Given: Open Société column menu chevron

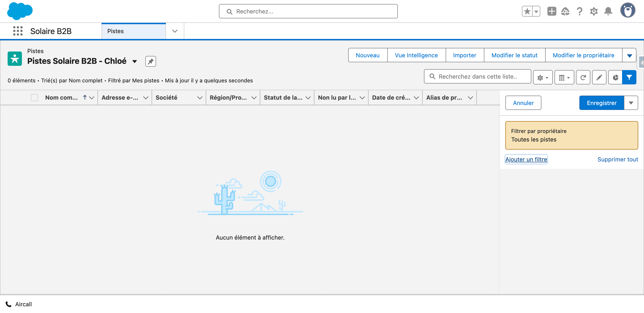Looking at the screenshot, I should (200, 98).
